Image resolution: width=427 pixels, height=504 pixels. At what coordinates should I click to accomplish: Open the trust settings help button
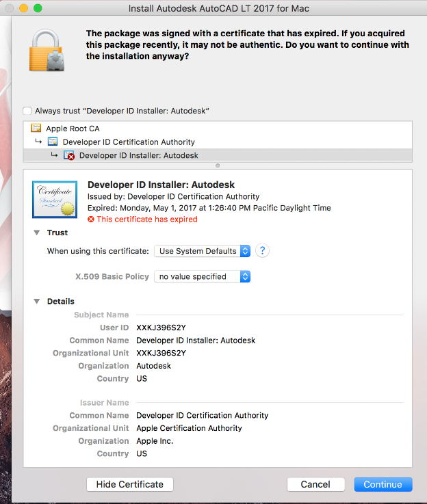(262, 251)
